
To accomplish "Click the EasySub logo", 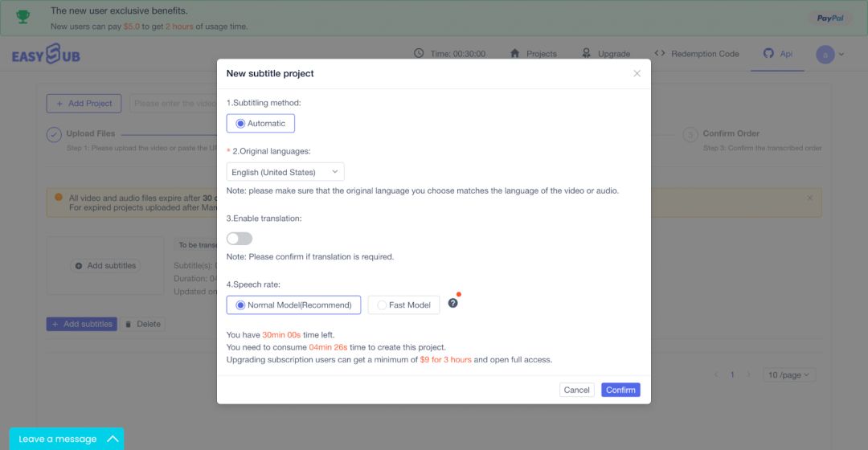I will (46, 55).
